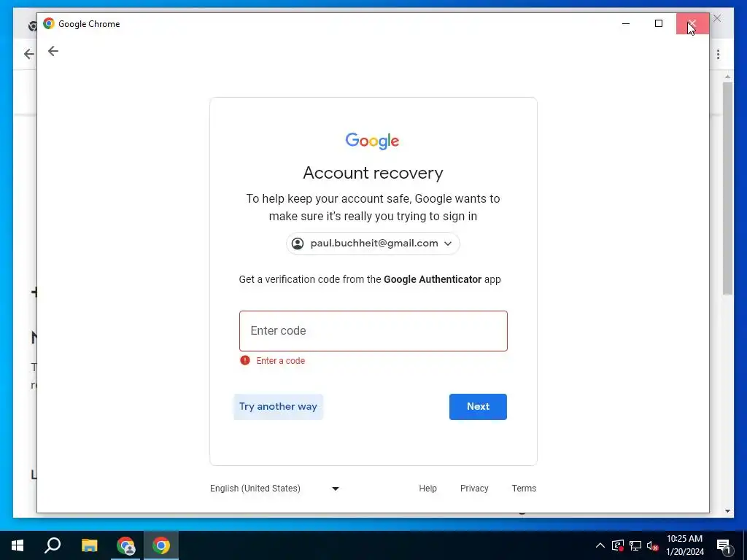
Task: Expand the paul.buchheit@gmail.com account chevron
Action: point(448,244)
